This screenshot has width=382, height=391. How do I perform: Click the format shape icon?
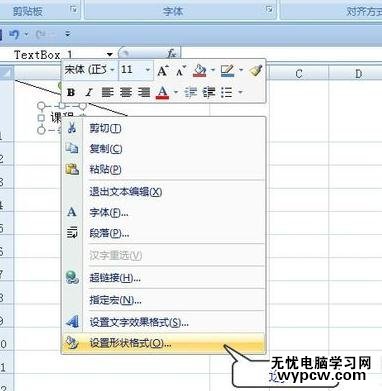[72, 343]
